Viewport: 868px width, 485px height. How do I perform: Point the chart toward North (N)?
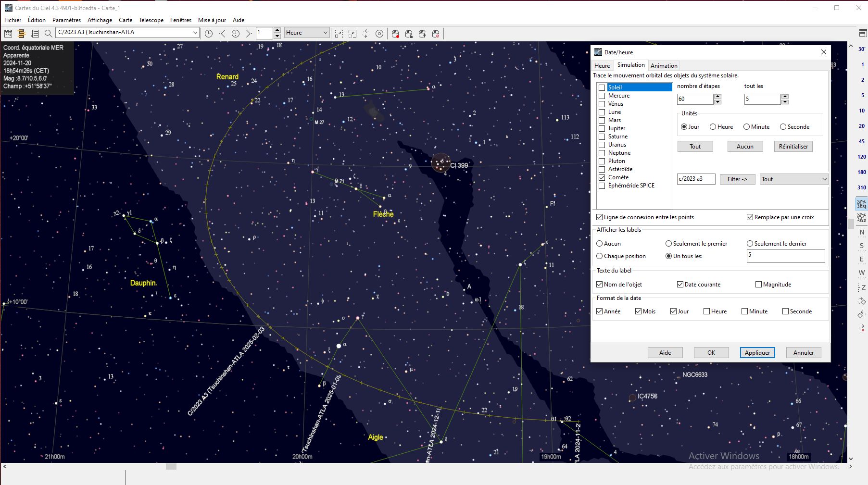pyautogui.click(x=862, y=233)
